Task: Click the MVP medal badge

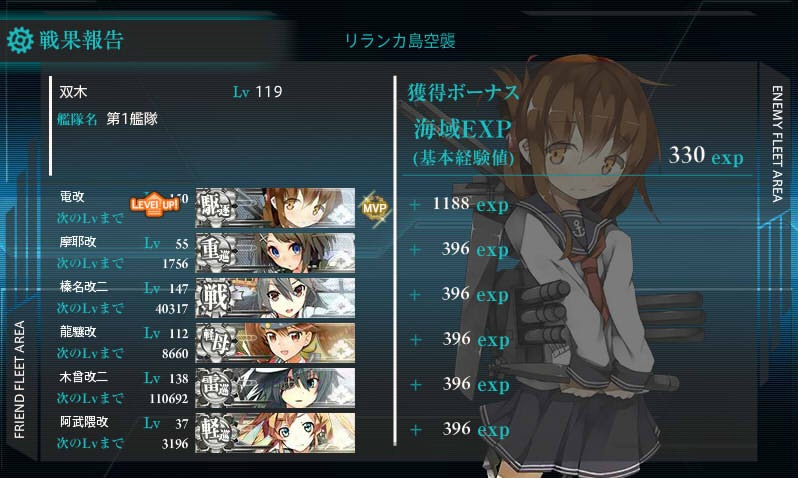Action: 375,208
